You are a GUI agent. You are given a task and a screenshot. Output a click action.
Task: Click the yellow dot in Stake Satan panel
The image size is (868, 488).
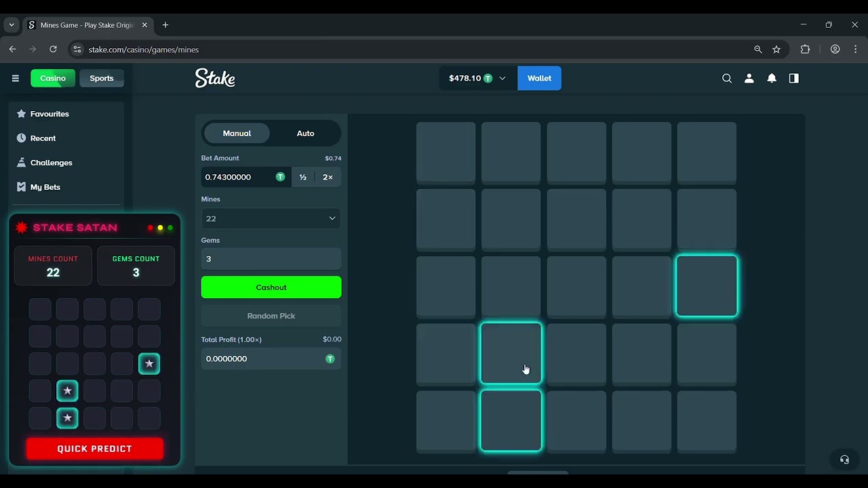point(160,228)
